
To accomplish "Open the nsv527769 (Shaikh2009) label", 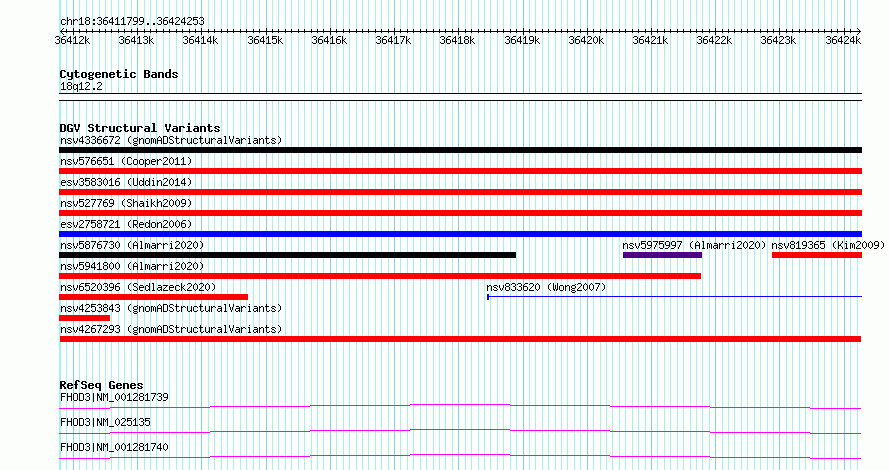I will click(126, 203).
